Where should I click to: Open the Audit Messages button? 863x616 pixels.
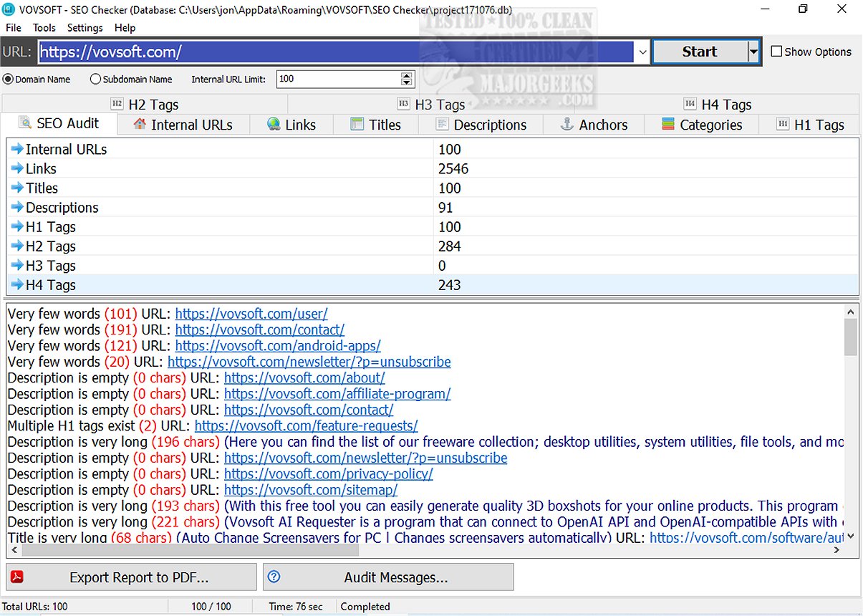(x=388, y=577)
